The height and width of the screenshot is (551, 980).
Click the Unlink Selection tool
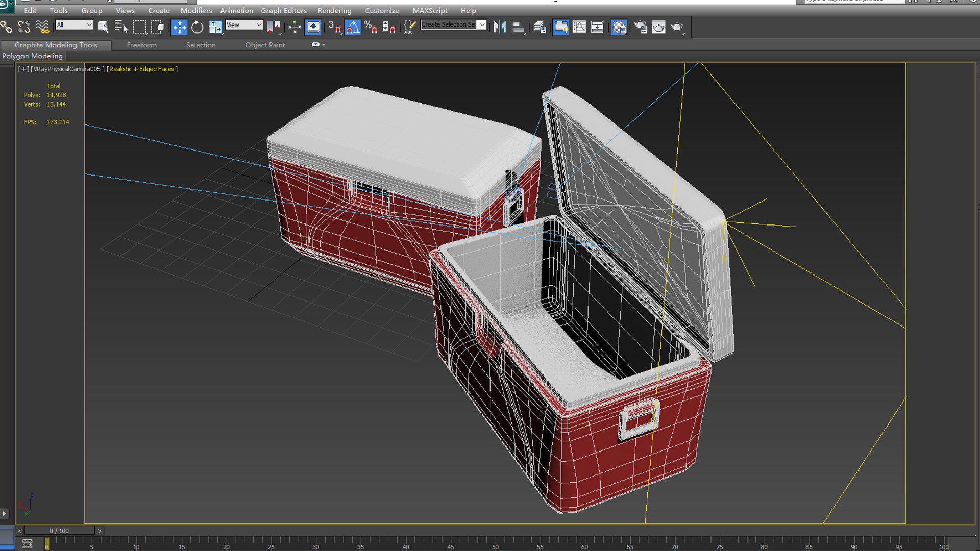[24, 27]
